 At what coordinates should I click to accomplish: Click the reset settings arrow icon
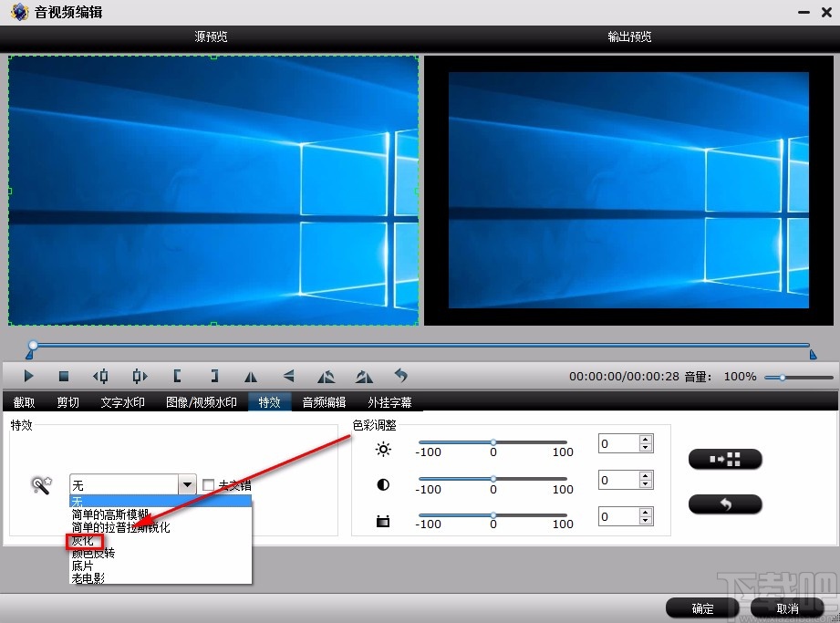click(725, 504)
